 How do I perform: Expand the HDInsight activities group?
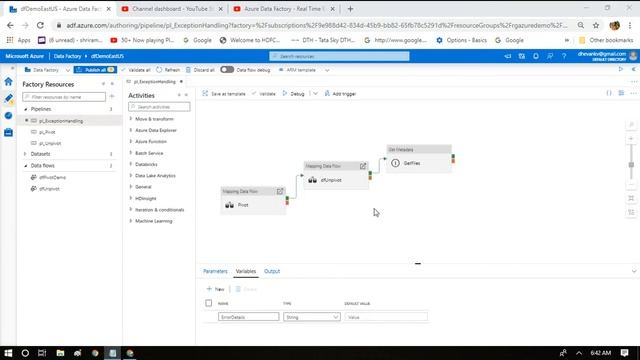point(131,198)
